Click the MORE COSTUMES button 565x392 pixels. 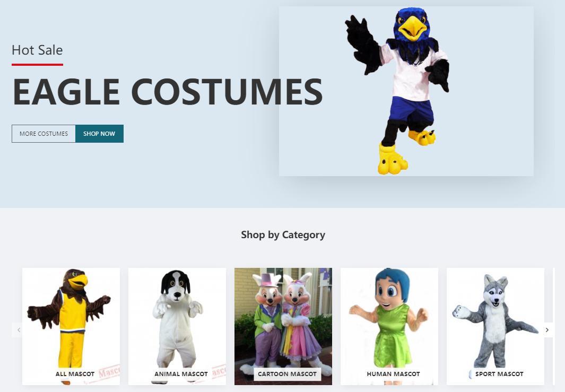tap(44, 134)
